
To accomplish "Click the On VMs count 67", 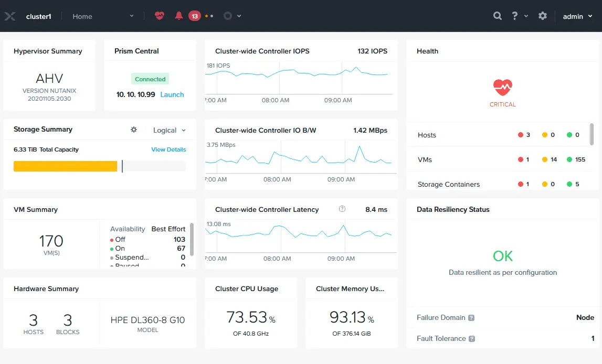I will 181,248.
